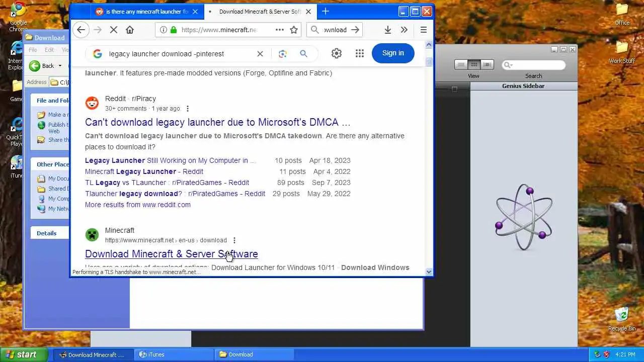Open the Google apps grid

(x=359, y=53)
